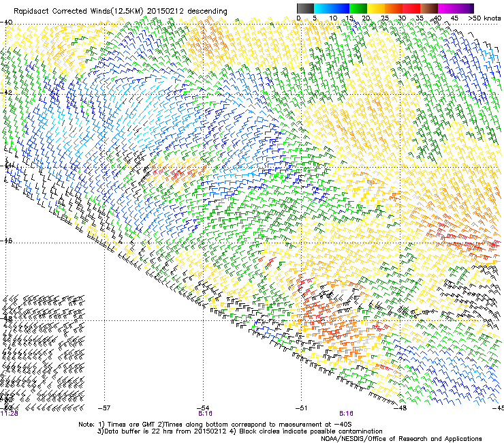
Task: Click the orange 25-30 knots legend swatch
Action: tap(394, 8)
